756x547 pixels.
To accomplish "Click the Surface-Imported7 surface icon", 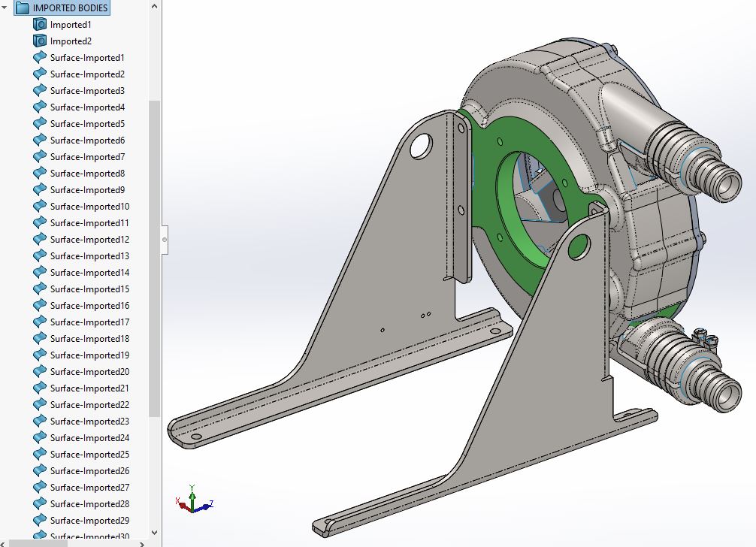I will [x=40, y=156].
